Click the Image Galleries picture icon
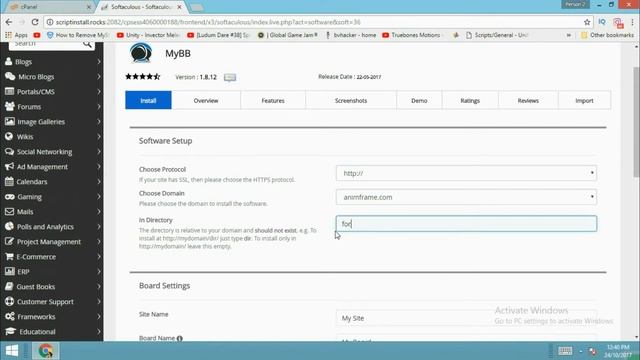Screen dimensions: 640x360 click(9, 122)
